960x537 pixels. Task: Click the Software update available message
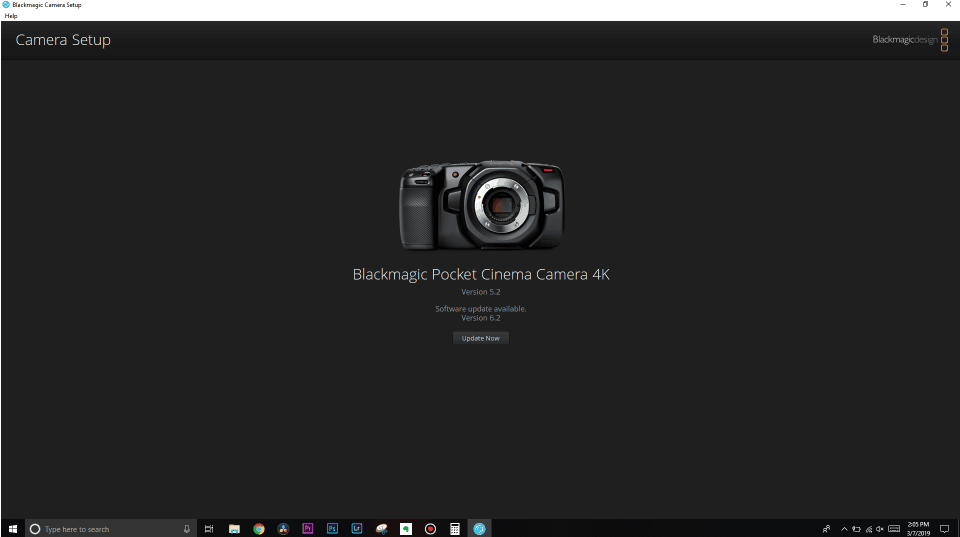coord(481,309)
